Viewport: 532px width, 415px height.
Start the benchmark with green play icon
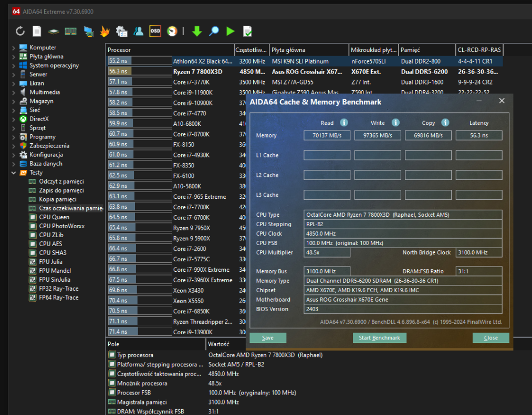click(231, 31)
